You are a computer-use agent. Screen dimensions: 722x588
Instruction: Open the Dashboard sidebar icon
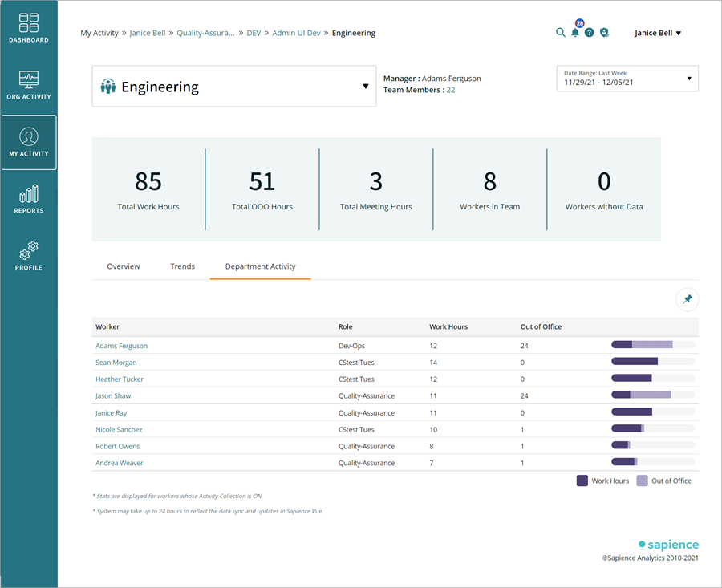tap(29, 28)
